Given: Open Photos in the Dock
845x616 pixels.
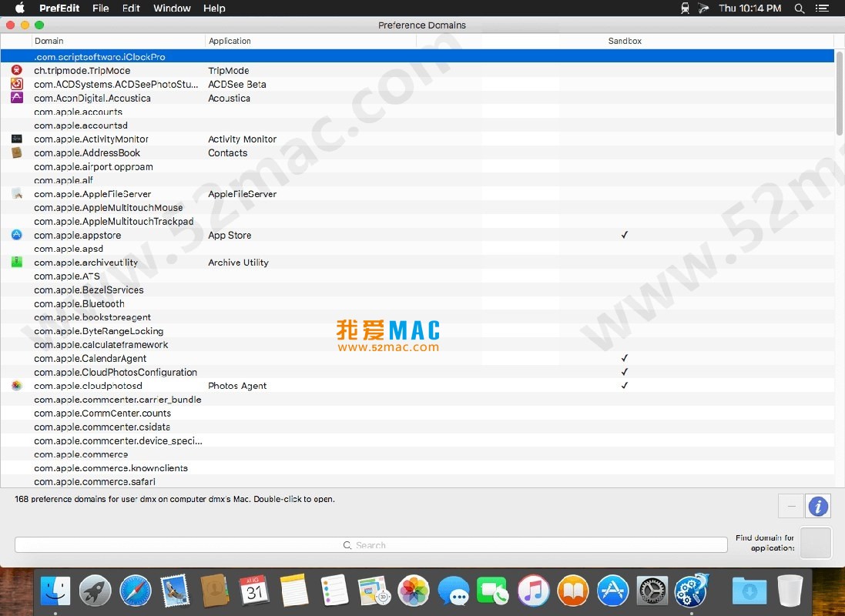Looking at the screenshot, I should pyautogui.click(x=414, y=591).
